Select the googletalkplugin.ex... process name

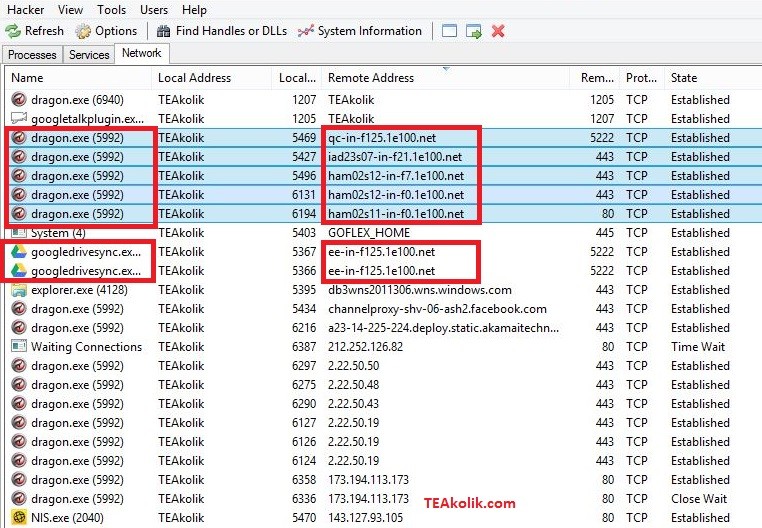coord(87,119)
